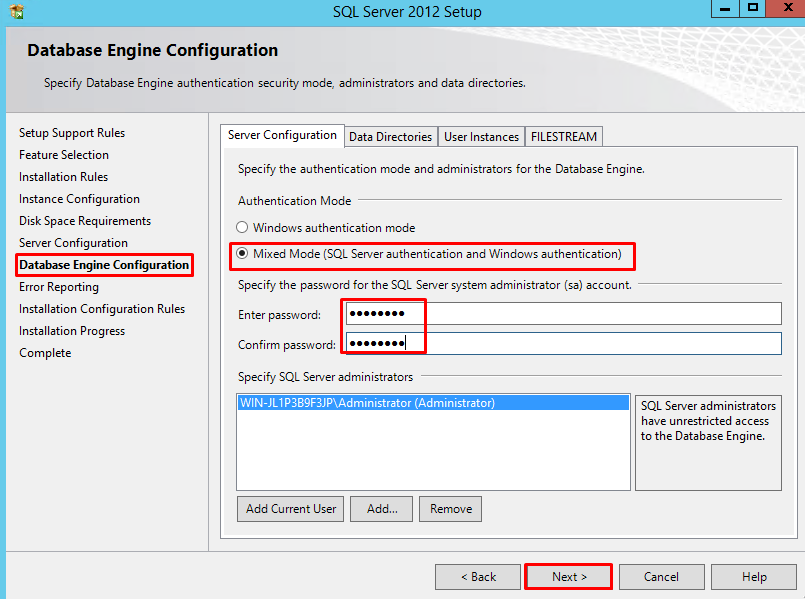The width and height of the screenshot is (805, 599).
Task: Click Feature Selection step in sidebar
Action: pos(64,155)
